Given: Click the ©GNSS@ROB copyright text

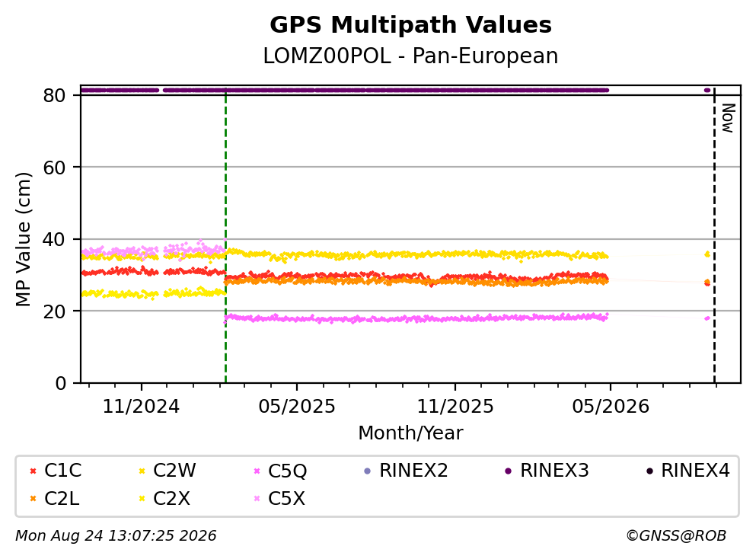Looking at the screenshot, I should [676, 536].
